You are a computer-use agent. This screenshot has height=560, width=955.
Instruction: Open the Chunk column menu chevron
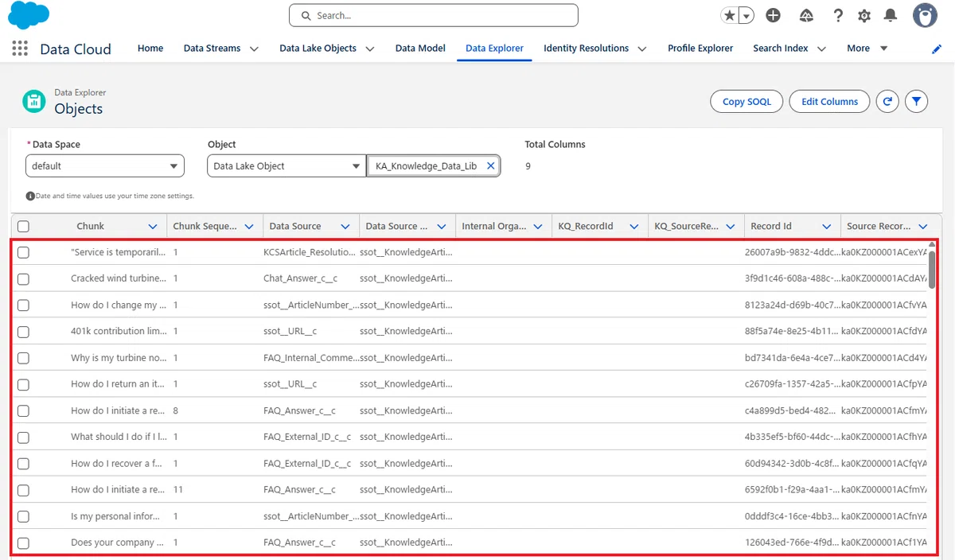click(x=153, y=227)
